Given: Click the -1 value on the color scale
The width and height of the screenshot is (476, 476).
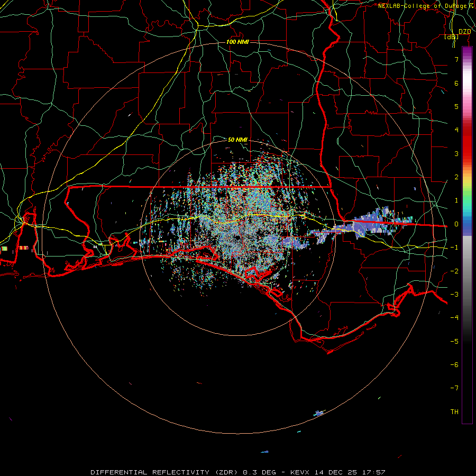Looking at the screenshot, I should click(x=454, y=248).
